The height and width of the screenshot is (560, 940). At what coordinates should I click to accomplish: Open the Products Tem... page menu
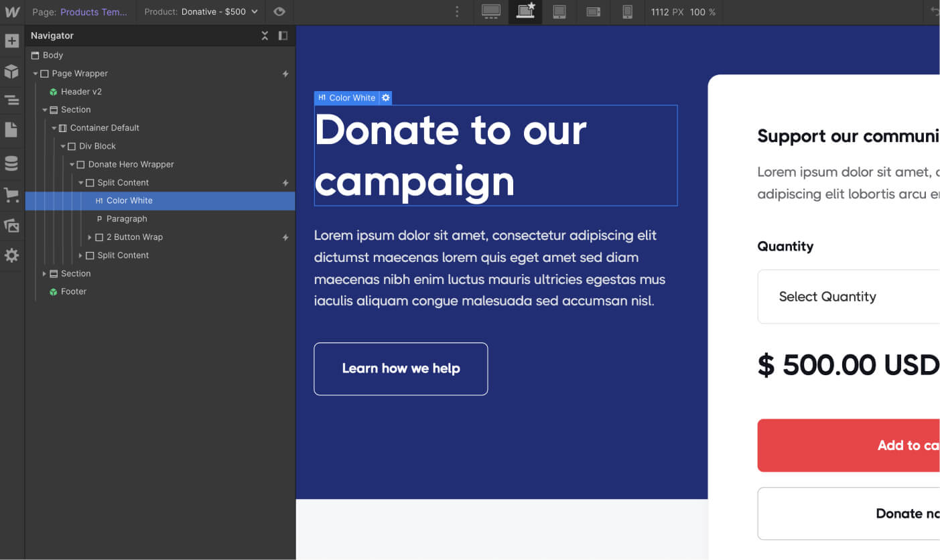tap(90, 11)
